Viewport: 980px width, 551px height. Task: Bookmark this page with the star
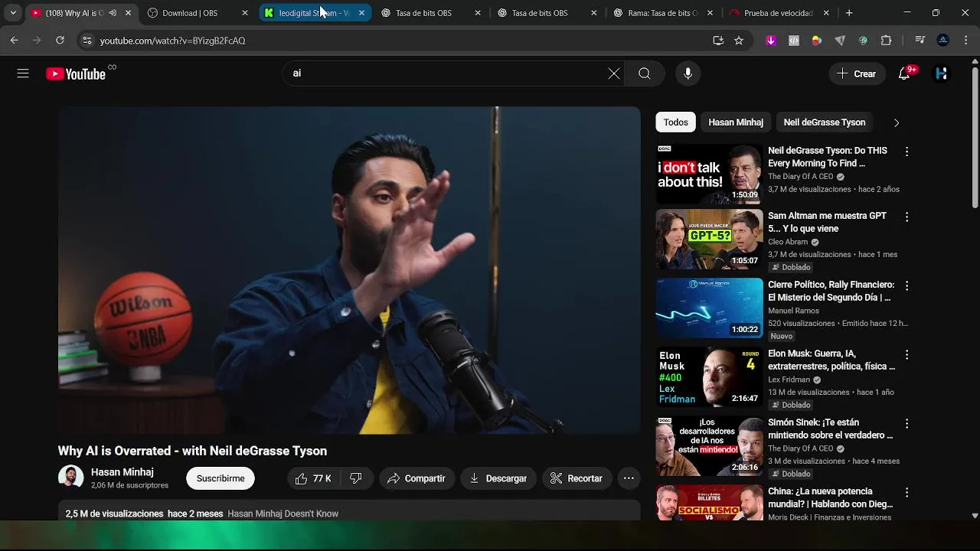(739, 41)
